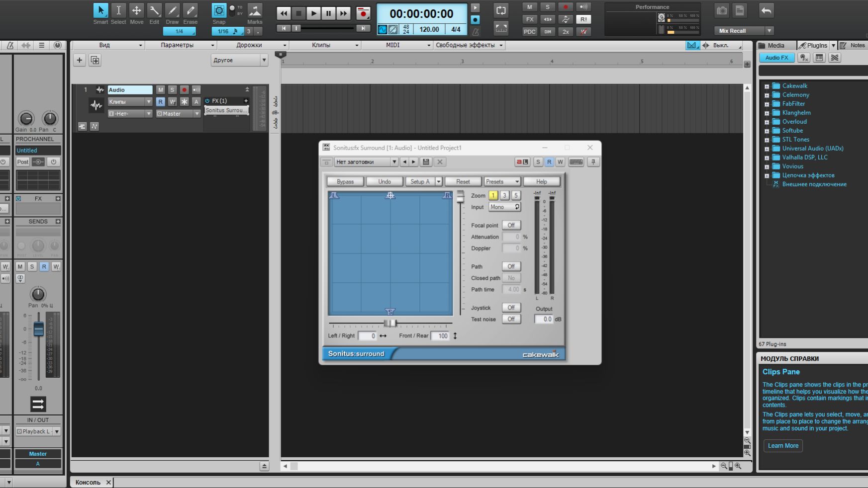The image size is (868, 488).
Task: Open Help in the Sonitus plugin
Action: [542, 181]
